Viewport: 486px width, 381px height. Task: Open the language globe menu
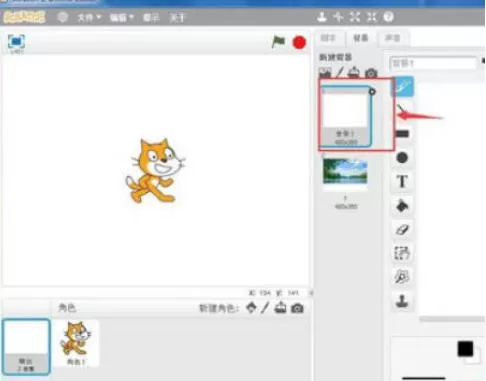pyautogui.click(x=62, y=17)
